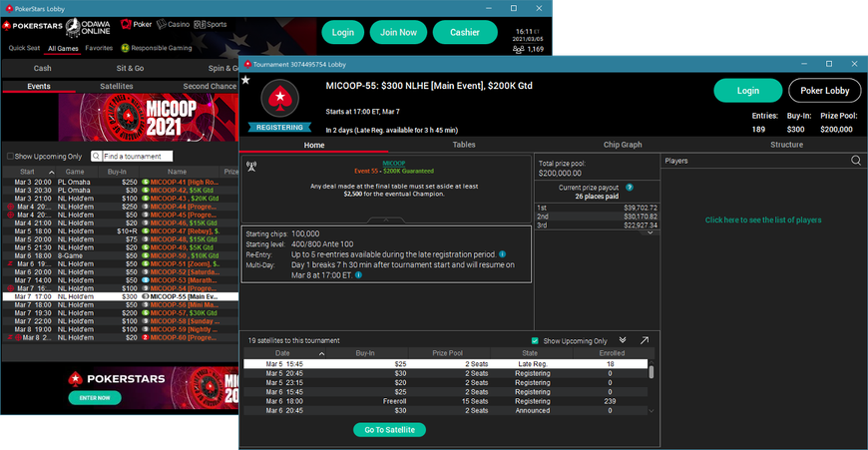The width and height of the screenshot is (868, 450).
Task: Select the MICOOP-57, $30K Gtd row
Action: (120, 313)
